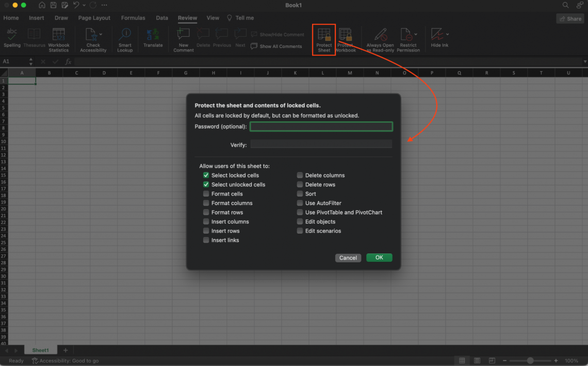Open the Name Box dropdown stepper
This screenshot has width=588, height=366.
(31, 61)
